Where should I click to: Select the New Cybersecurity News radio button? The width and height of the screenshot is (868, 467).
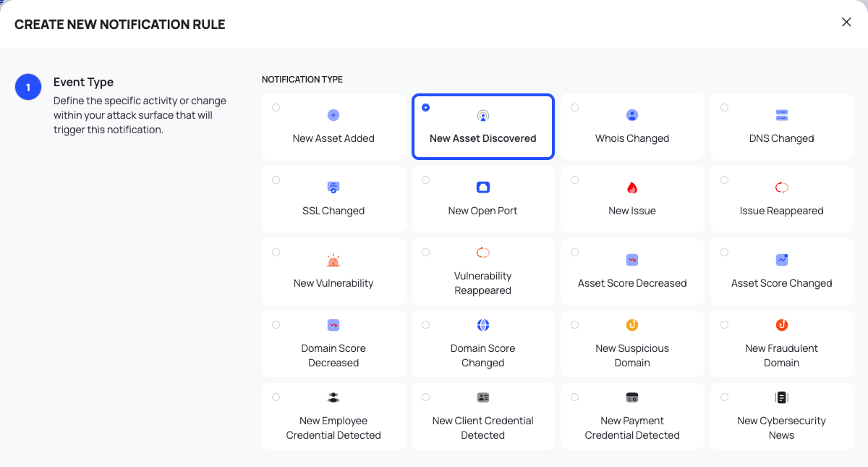725,397
